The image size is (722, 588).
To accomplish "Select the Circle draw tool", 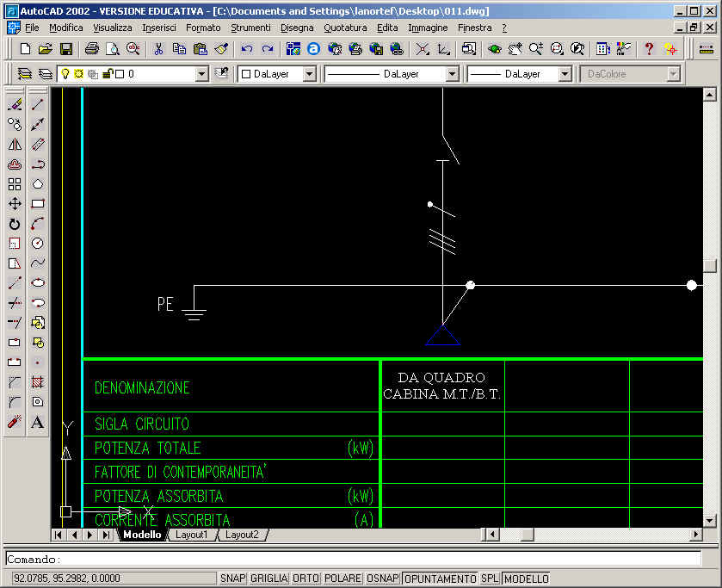I will pyautogui.click(x=38, y=244).
